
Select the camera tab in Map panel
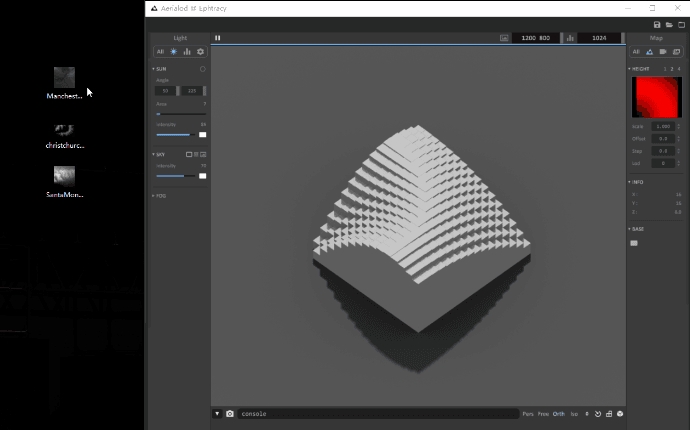click(663, 51)
